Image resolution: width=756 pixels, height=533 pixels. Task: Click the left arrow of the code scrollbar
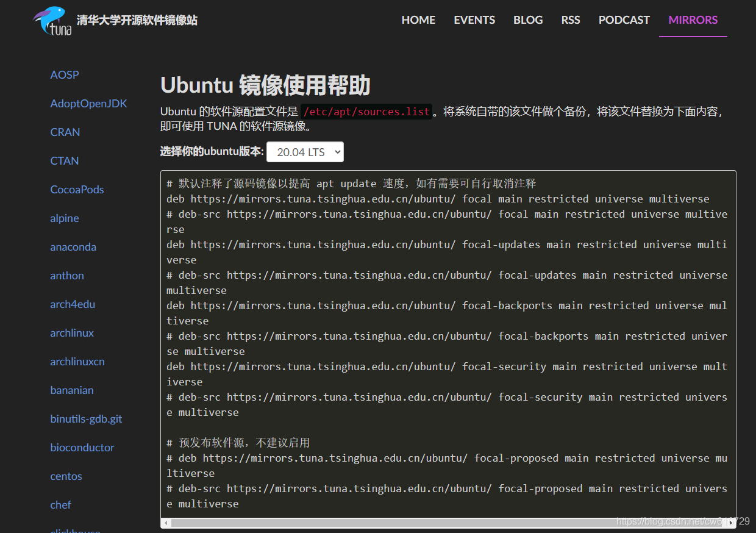pos(166,523)
